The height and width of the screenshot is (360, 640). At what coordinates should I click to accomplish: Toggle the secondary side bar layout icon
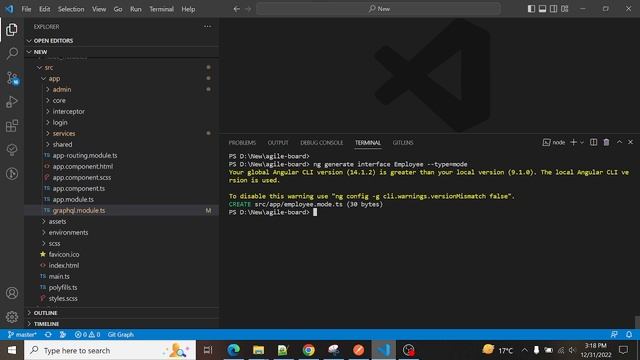click(x=553, y=9)
